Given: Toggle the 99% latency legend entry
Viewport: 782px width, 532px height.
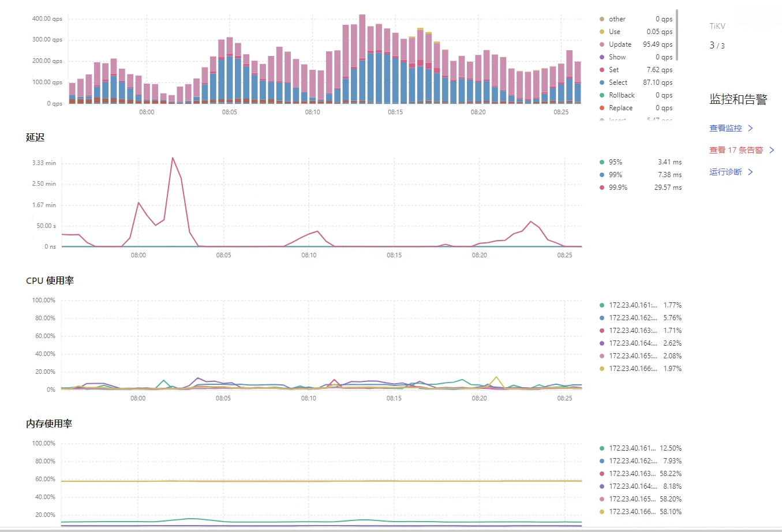Looking at the screenshot, I should point(641,175).
